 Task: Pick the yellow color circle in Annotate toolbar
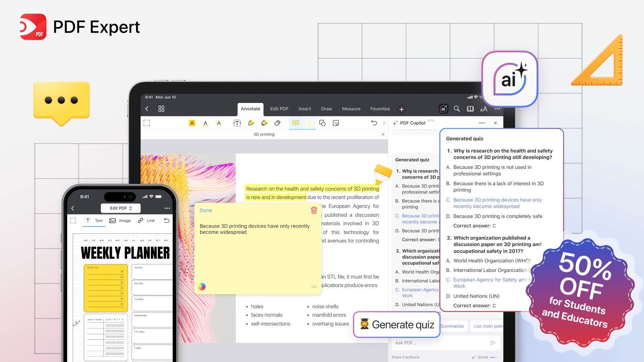click(x=309, y=123)
